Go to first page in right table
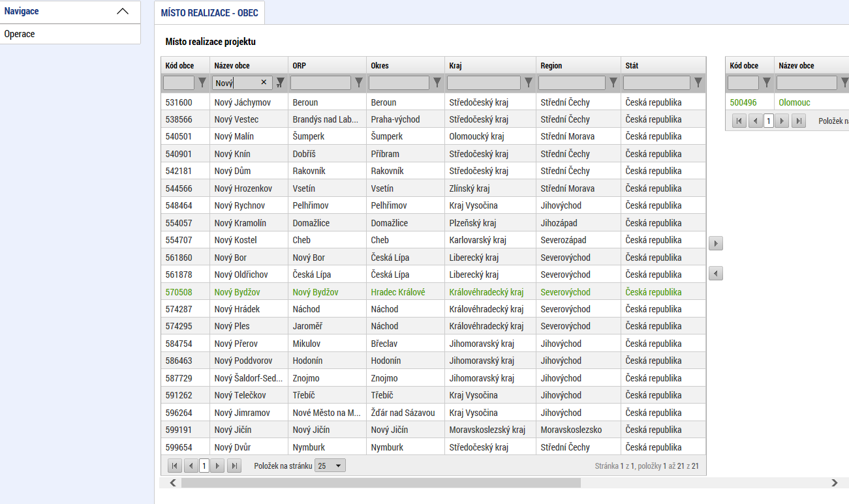 pyautogui.click(x=739, y=121)
